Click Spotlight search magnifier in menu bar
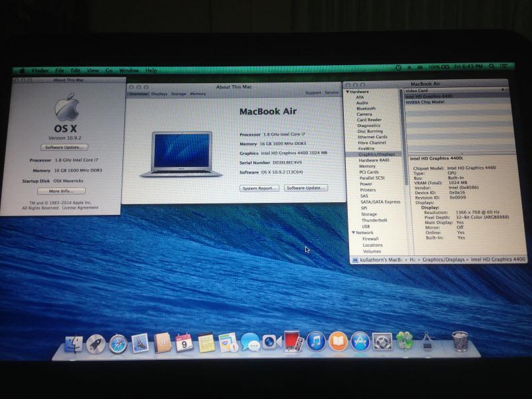 click(x=493, y=68)
